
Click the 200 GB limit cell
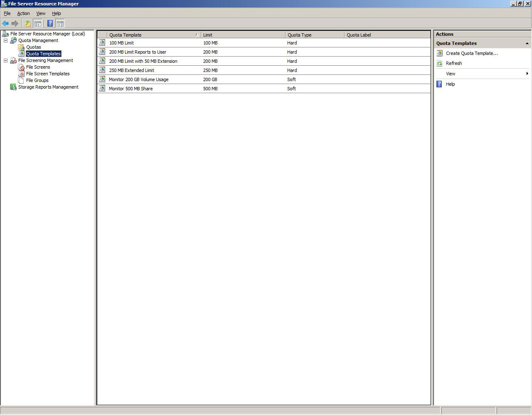click(210, 79)
